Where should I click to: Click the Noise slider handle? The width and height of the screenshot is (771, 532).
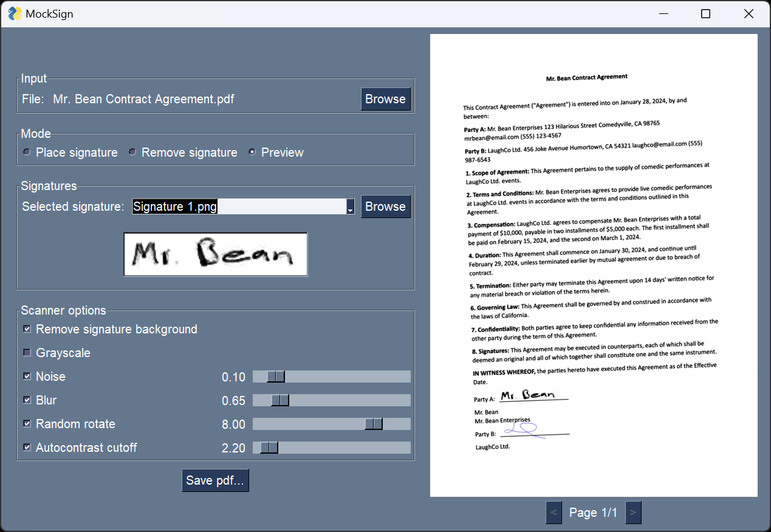coord(276,377)
